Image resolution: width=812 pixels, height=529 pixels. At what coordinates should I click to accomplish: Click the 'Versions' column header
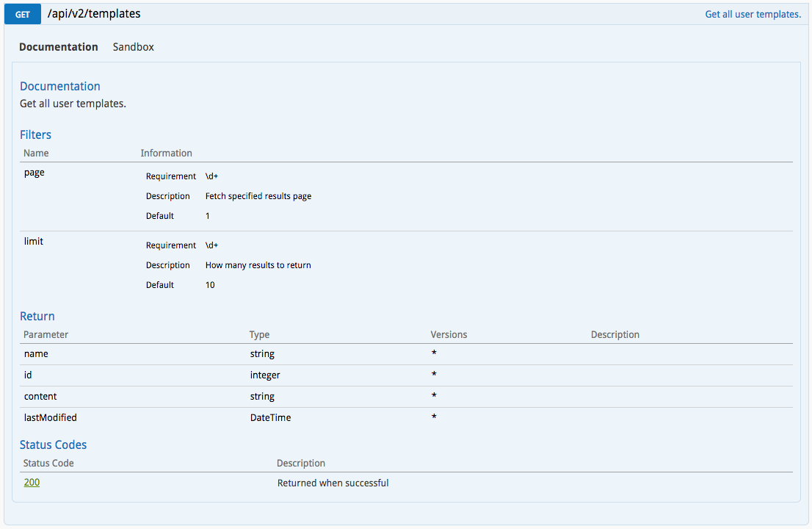449,335
